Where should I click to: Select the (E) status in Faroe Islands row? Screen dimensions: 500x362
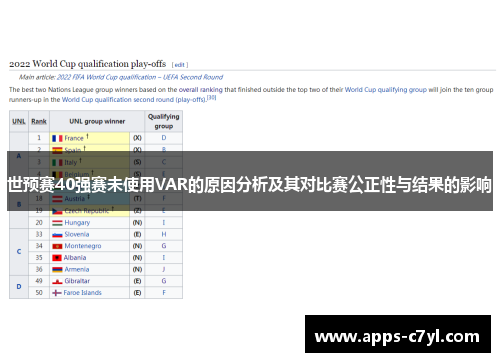point(137,293)
